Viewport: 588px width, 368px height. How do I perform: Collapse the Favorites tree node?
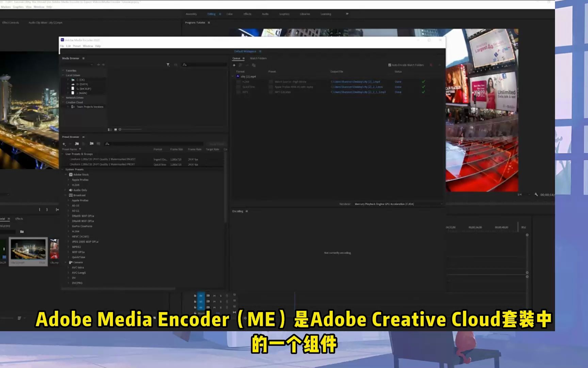(63, 71)
